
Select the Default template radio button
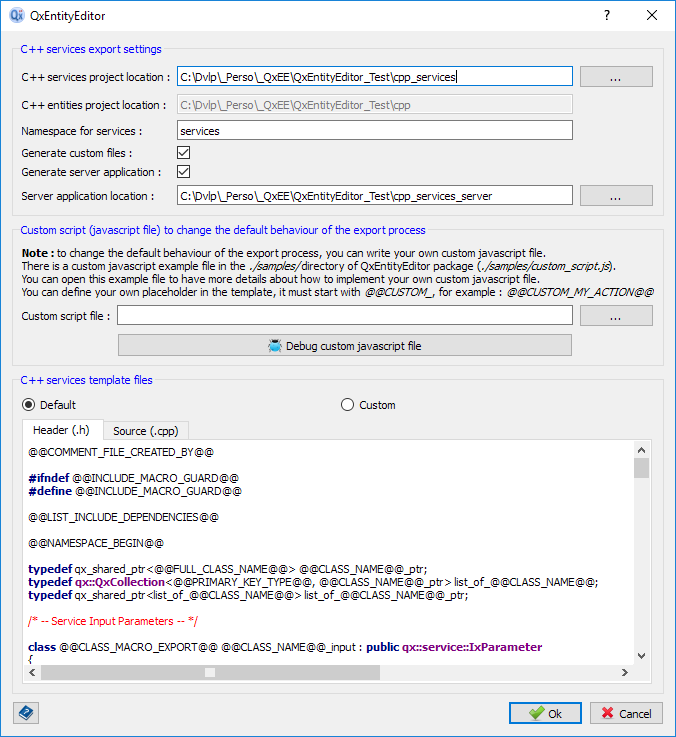click(x=30, y=405)
